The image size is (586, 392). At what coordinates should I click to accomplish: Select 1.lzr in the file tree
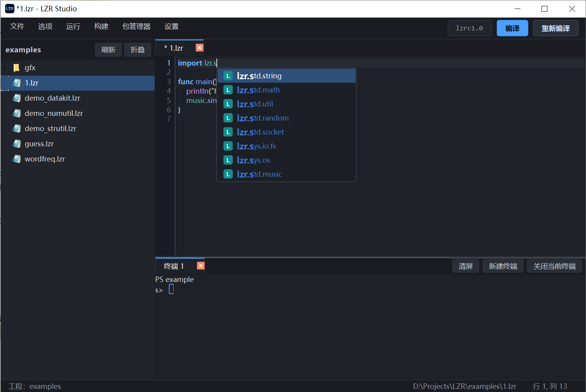click(x=78, y=83)
